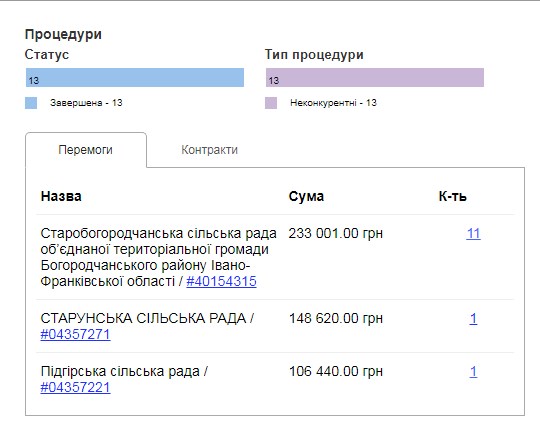Viewport: 540px width, 425px height.
Task: Open link #04357221
Action: coord(75,387)
